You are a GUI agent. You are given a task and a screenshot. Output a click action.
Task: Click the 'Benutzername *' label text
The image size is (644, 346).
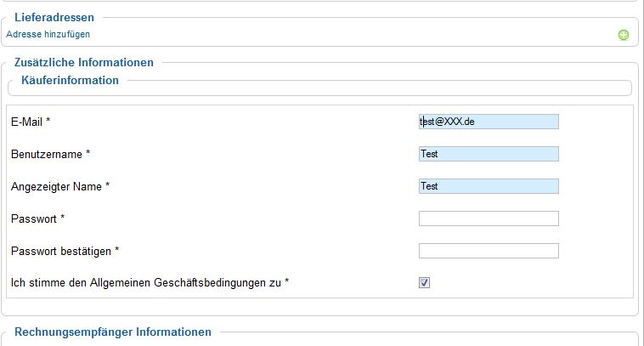coord(51,154)
